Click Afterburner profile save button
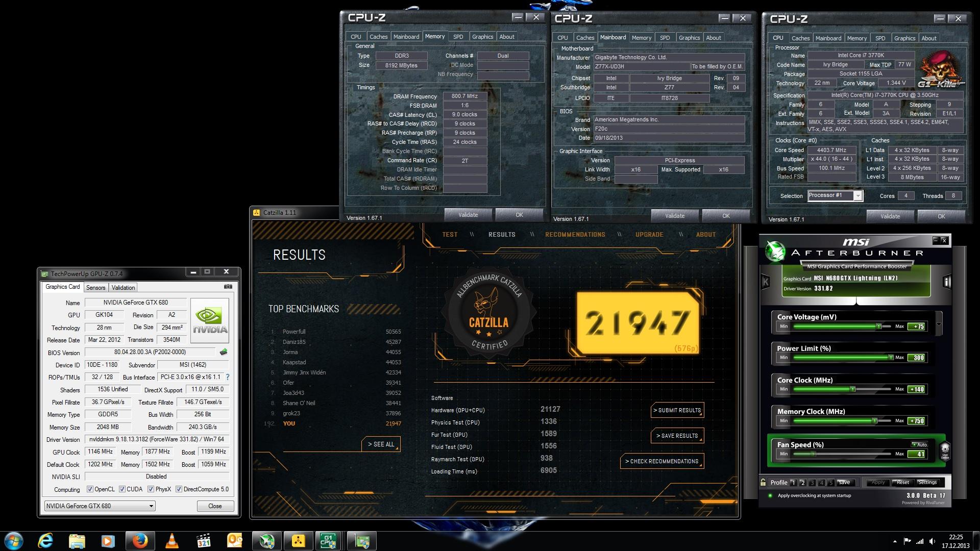 pos(844,482)
